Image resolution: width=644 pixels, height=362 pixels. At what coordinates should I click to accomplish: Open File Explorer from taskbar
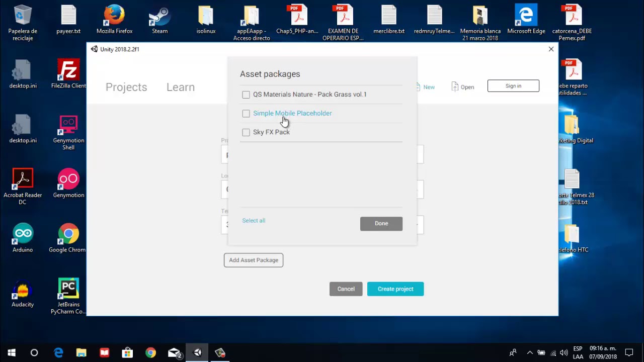[81, 352]
